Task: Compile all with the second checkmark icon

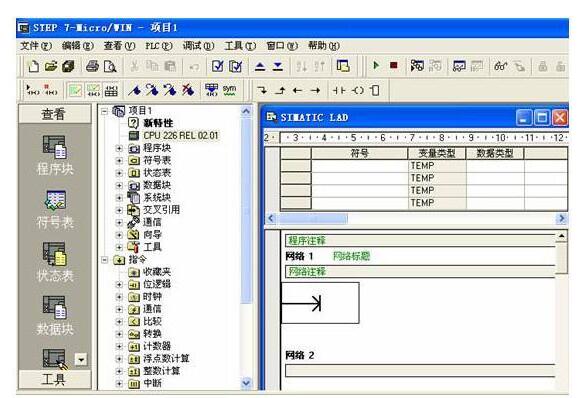Action: coord(235,66)
